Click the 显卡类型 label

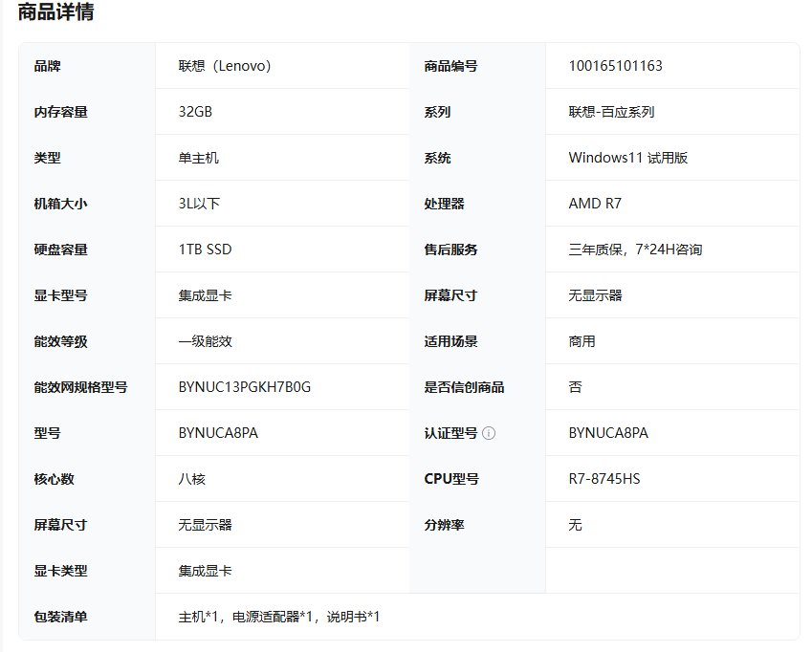[60, 572]
